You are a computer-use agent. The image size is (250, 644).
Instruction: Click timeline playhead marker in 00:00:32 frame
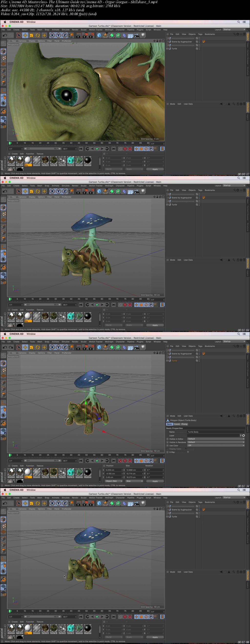(x=10, y=143)
